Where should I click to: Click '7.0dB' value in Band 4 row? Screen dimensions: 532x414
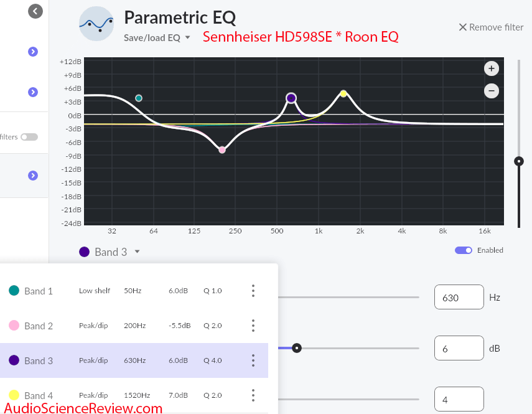pyautogui.click(x=178, y=395)
